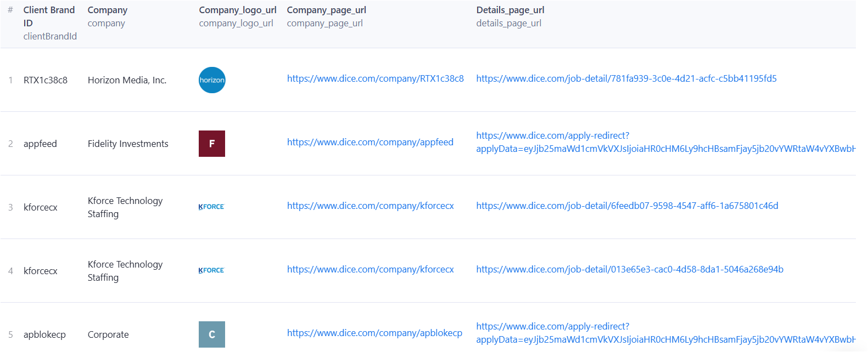Image resolution: width=868 pixels, height=352 pixels.
Task: Select kforcecx brand ID in row 3
Action: click(41, 207)
